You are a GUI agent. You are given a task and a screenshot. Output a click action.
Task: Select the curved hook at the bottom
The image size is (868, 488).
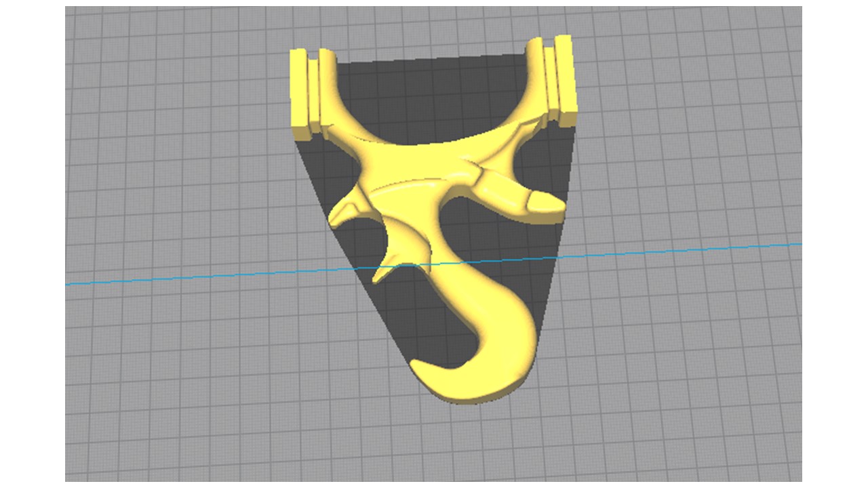[x=475, y=339]
